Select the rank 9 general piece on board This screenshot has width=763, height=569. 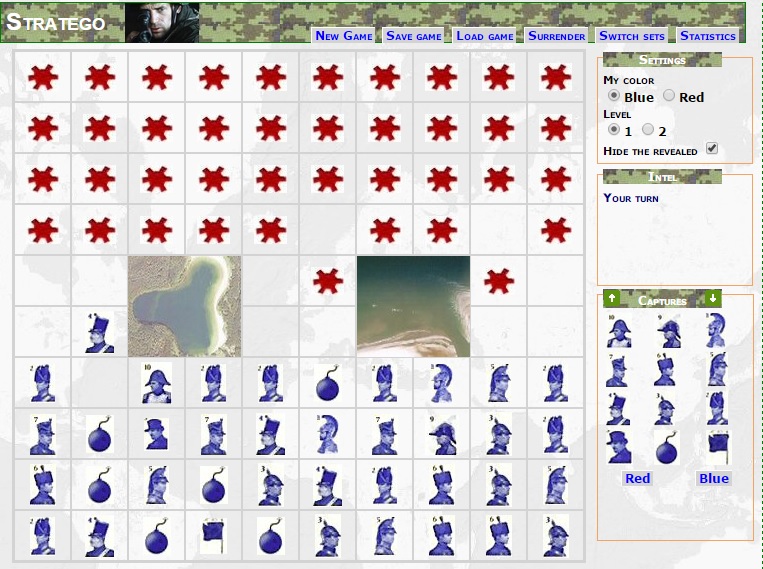442,434
